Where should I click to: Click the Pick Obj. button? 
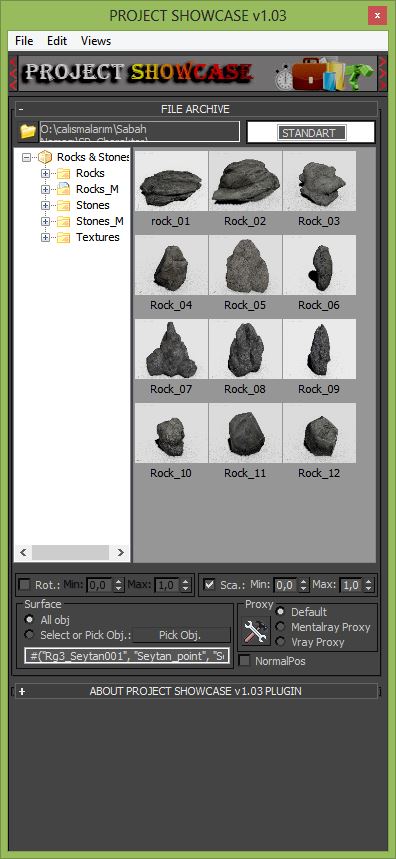click(x=180, y=635)
